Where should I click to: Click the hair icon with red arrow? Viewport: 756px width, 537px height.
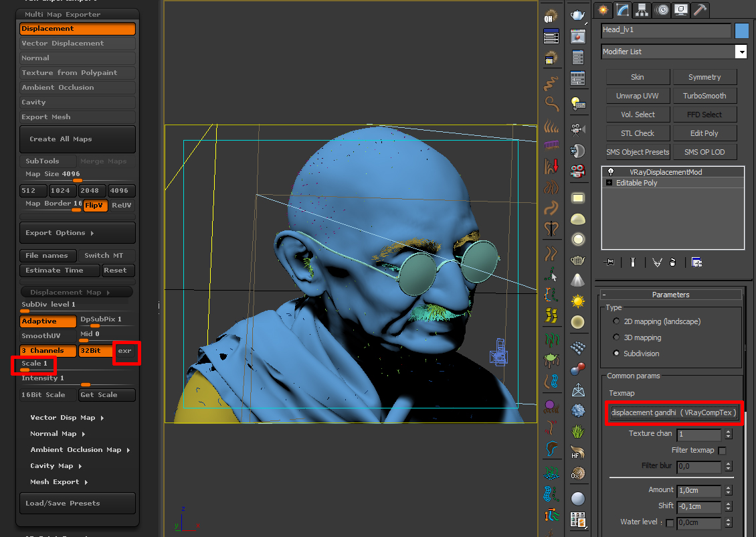click(551, 166)
